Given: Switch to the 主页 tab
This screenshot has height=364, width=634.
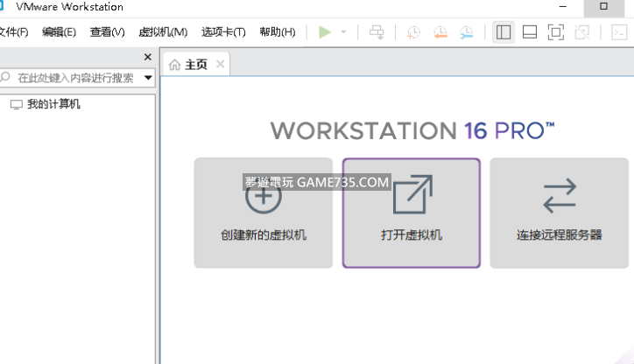Looking at the screenshot, I should click(189, 65).
